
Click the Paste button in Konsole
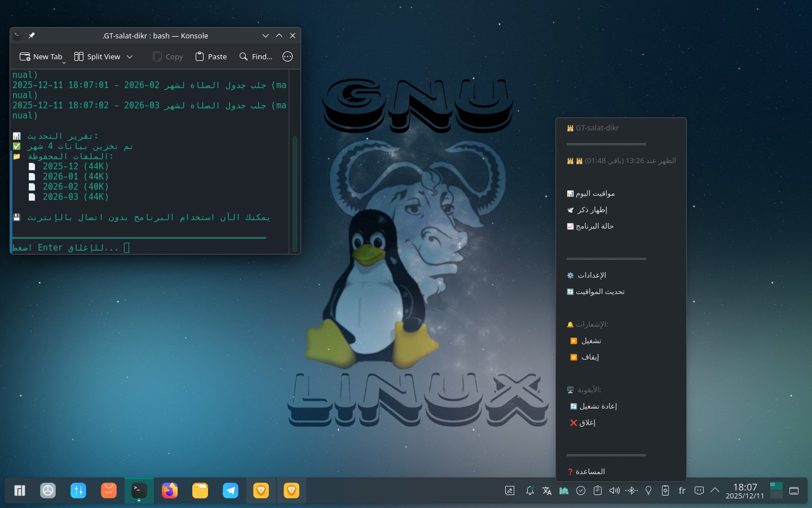211,56
